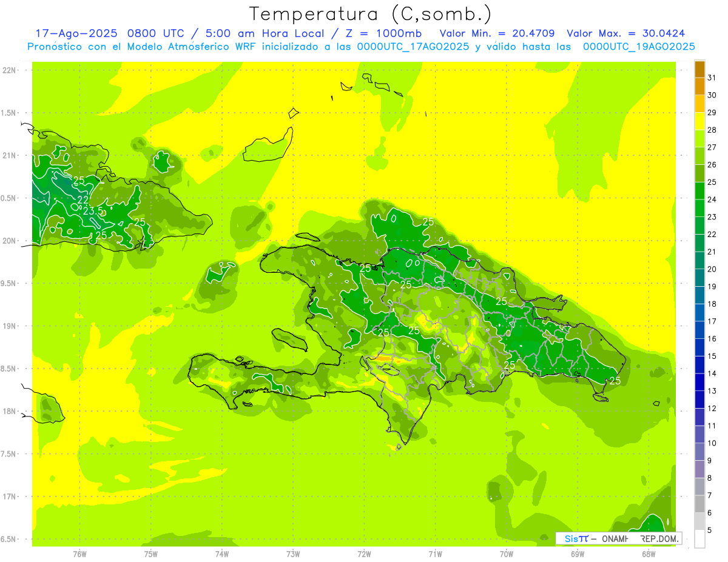Click the '0800 UTC' time text
The image size is (728, 562).
click(157, 33)
